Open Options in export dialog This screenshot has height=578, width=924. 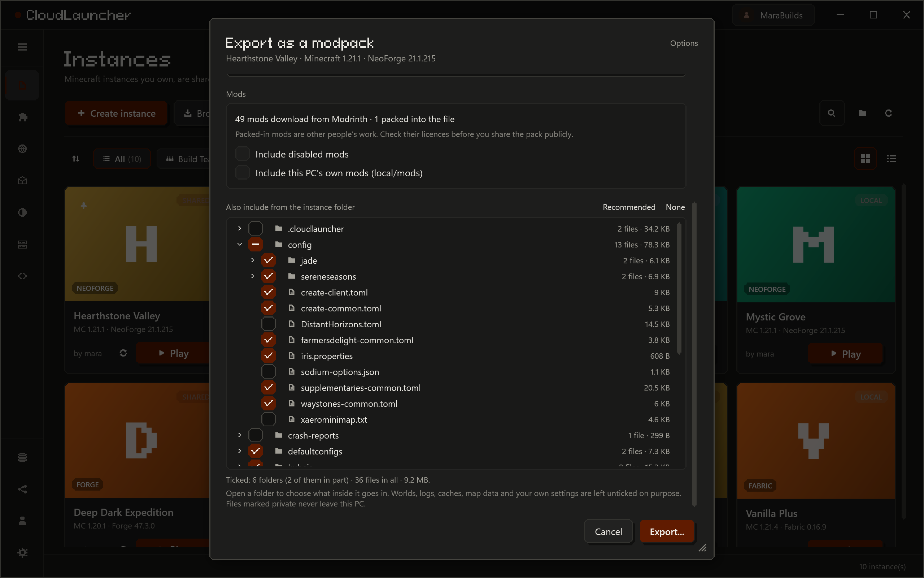click(684, 43)
